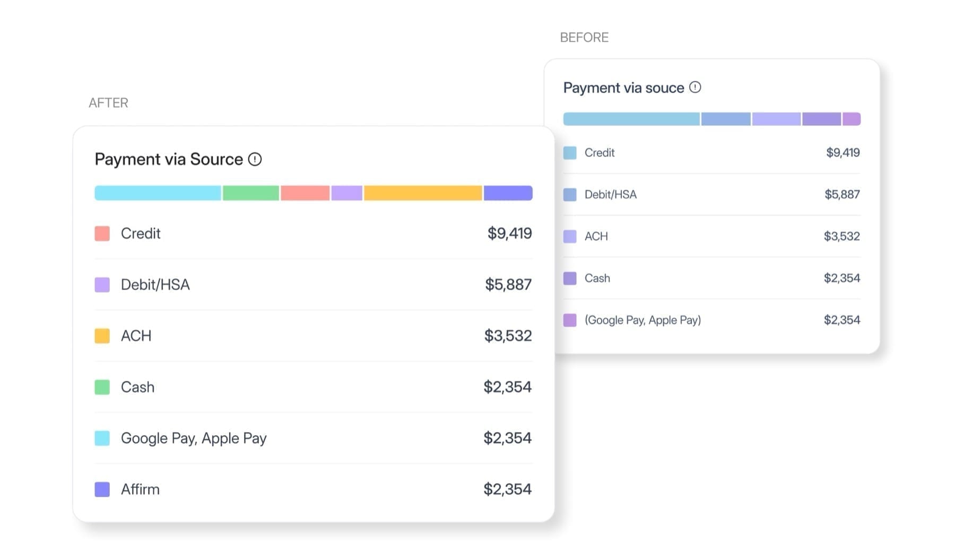This screenshot has width=955, height=560.
Task: Click the largest blue segment in Before bar
Action: pyautogui.click(x=631, y=119)
